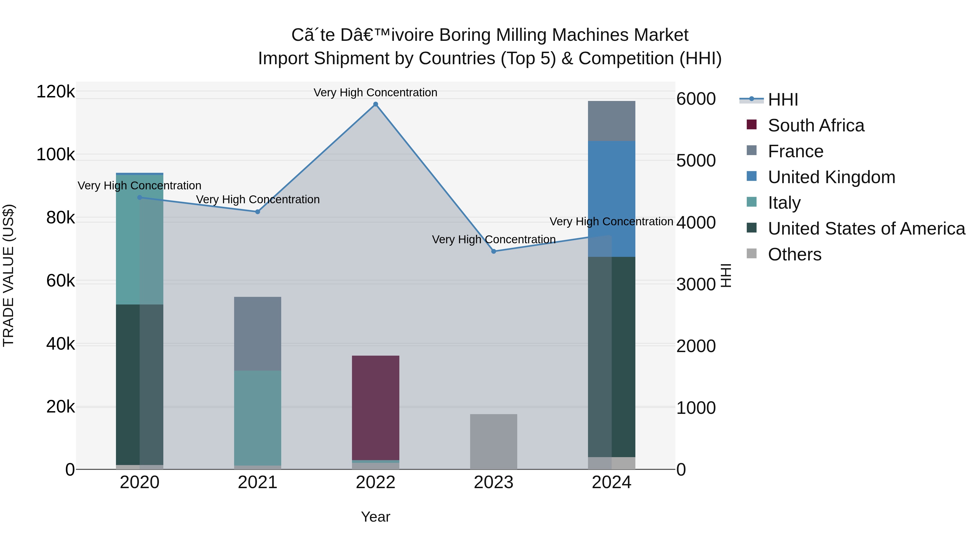Click the France bar segment in 2021

tap(258, 334)
